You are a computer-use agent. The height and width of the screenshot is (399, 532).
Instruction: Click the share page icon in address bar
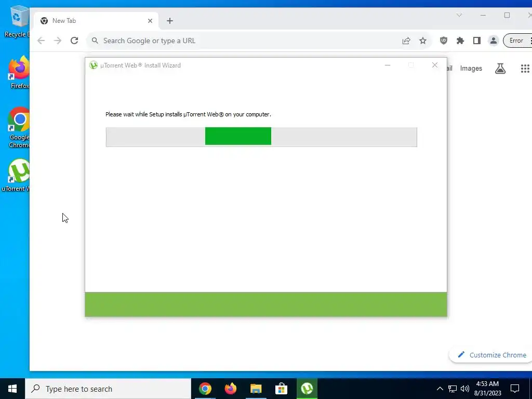406,41
